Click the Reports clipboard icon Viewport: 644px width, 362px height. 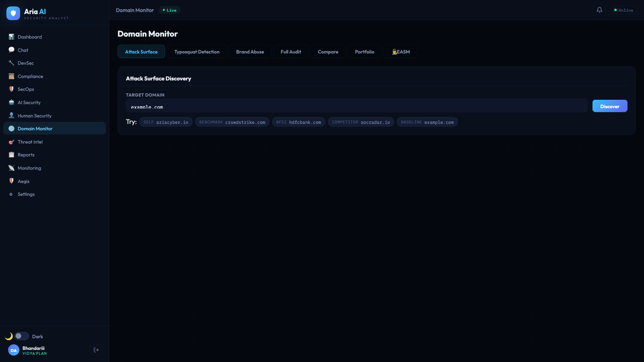[11, 155]
